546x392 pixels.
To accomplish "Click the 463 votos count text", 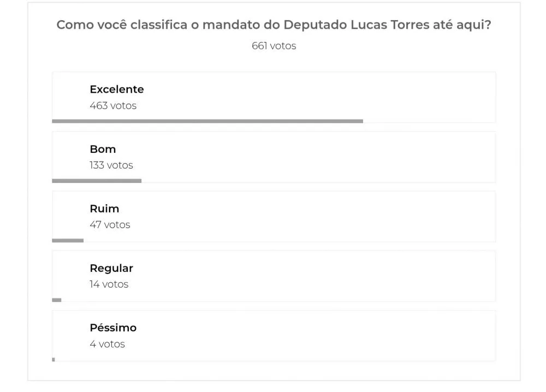I will pos(113,105).
